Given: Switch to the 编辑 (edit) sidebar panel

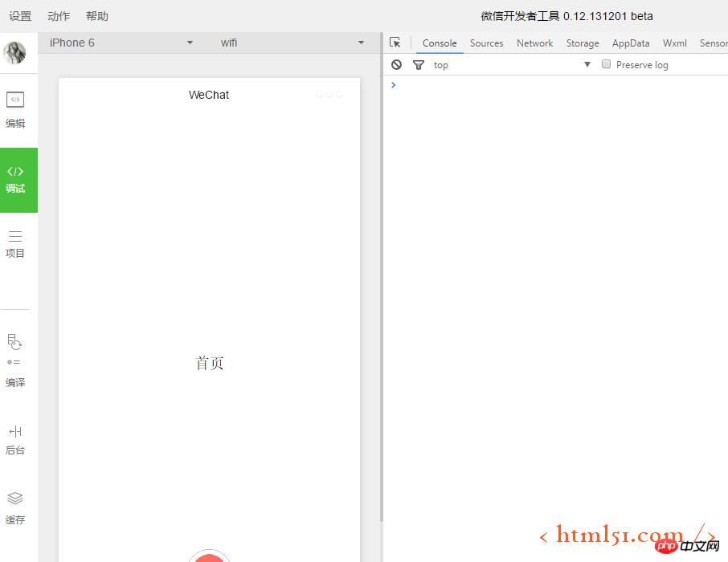Looking at the screenshot, I should coord(16,110).
